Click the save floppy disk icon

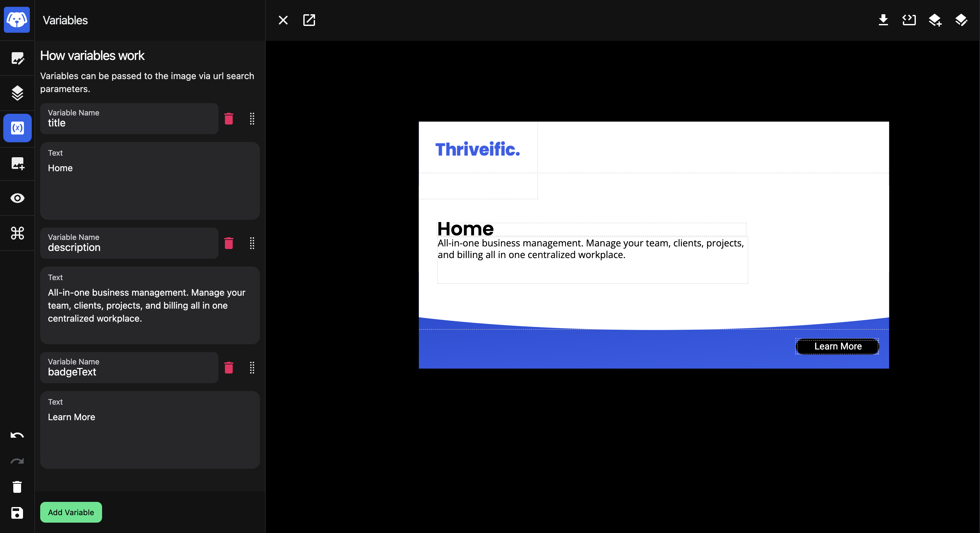click(17, 513)
